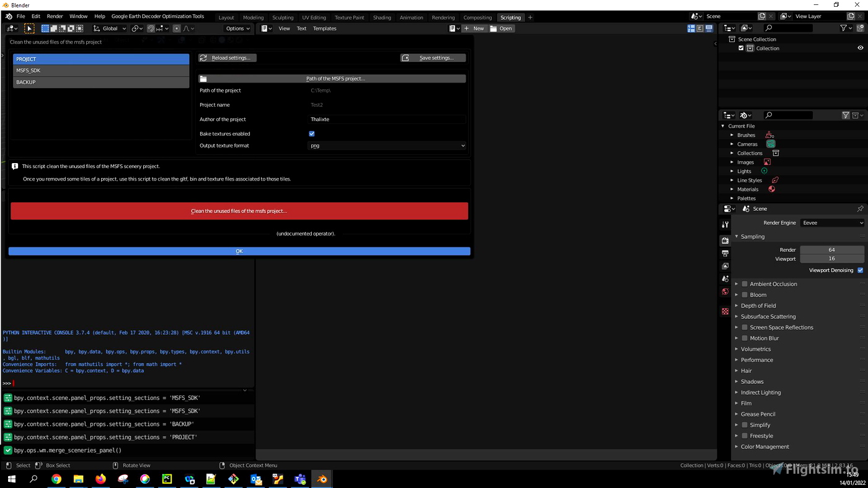Screen dimensions: 868x488
Task: Open the Templates menu in text editor
Action: 324,29
